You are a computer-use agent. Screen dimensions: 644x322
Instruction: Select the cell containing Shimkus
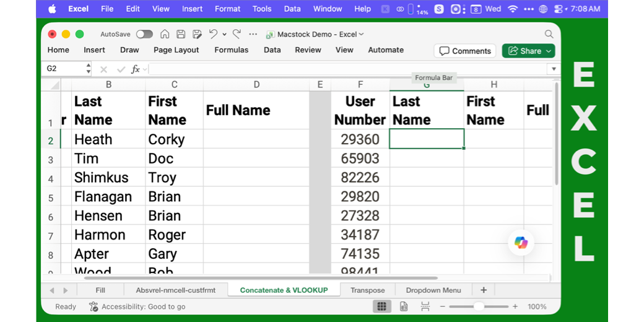point(108,178)
